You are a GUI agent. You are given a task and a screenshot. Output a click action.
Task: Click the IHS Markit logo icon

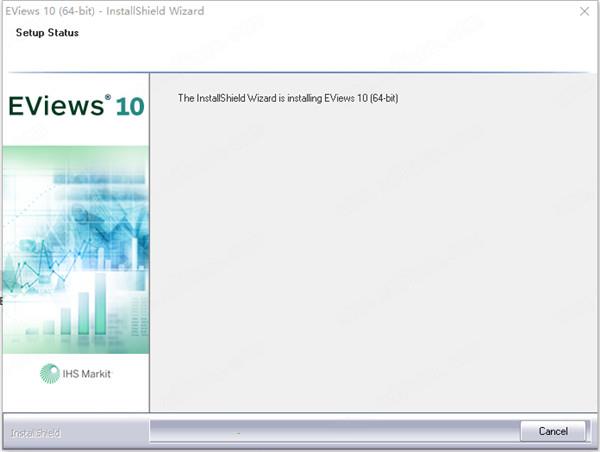[x=50, y=374]
